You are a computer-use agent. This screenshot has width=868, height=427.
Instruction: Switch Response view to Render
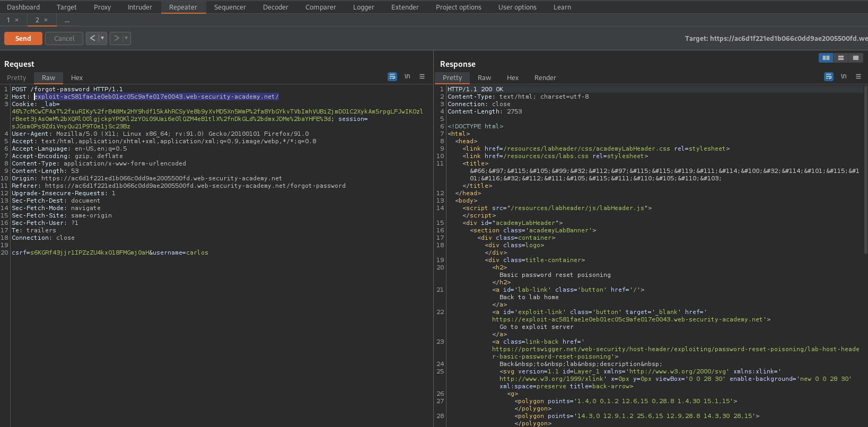[x=545, y=77]
